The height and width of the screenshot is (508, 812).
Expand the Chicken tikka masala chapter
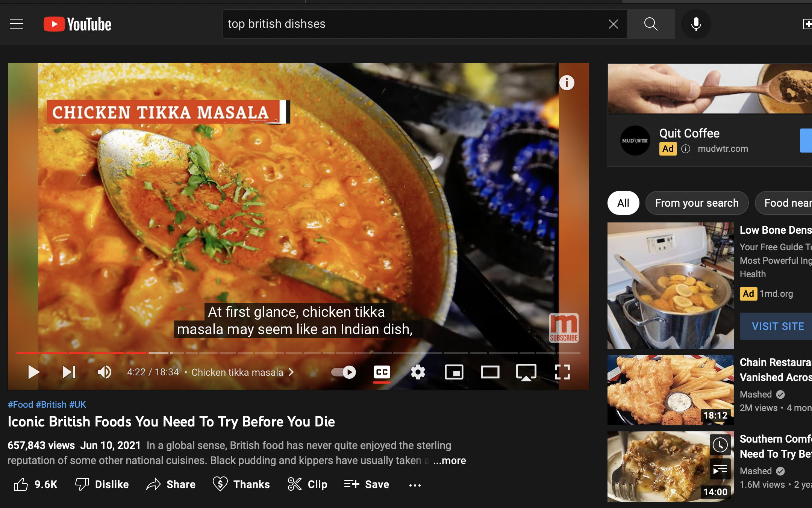242,372
